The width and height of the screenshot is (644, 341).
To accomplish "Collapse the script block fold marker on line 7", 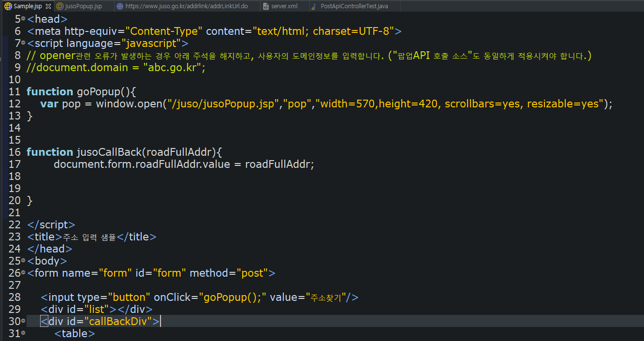I will click(x=23, y=44).
